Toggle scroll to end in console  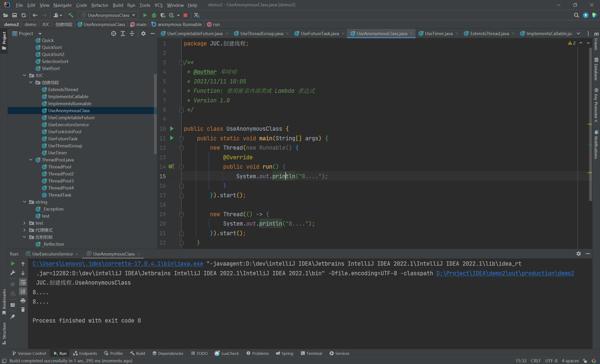[x=23, y=291]
